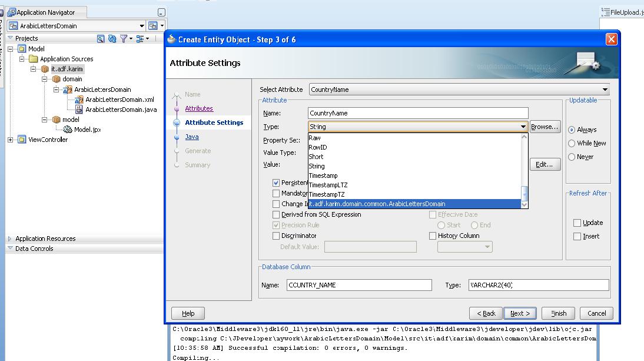The width and height of the screenshot is (644, 361).
Task: Check the History Column checkbox
Action: pyautogui.click(x=433, y=236)
